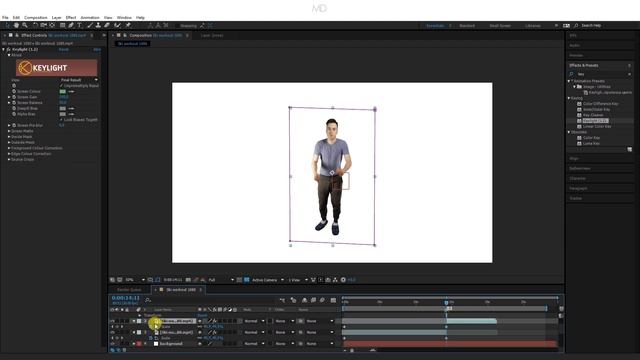This screenshot has height=360, width=640.
Task: Open the Layer menu
Action: [x=56, y=18]
